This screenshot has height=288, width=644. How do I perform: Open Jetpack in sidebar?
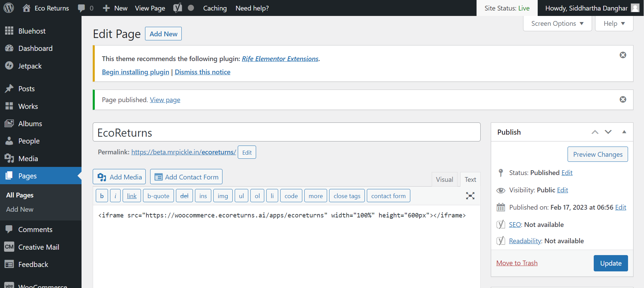pos(41,66)
